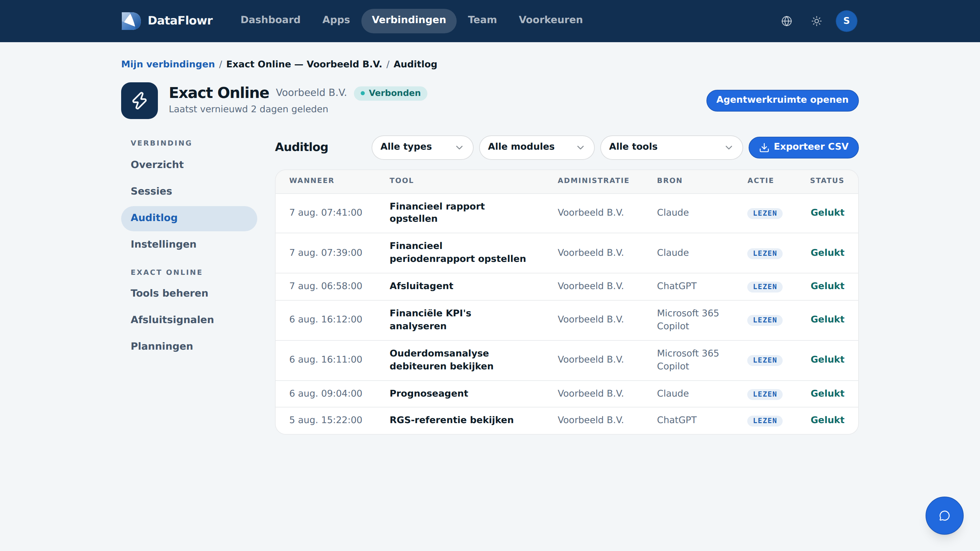Click the ADMINISTRATIE column header
980x551 pixels.
(593, 181)
